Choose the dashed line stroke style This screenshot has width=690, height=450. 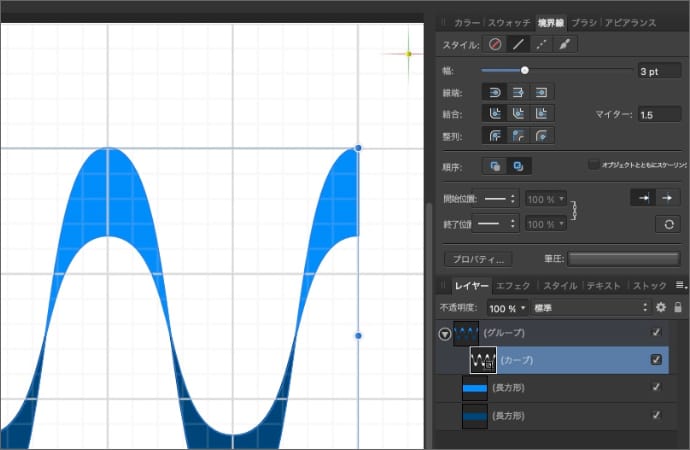click(542, 45)
